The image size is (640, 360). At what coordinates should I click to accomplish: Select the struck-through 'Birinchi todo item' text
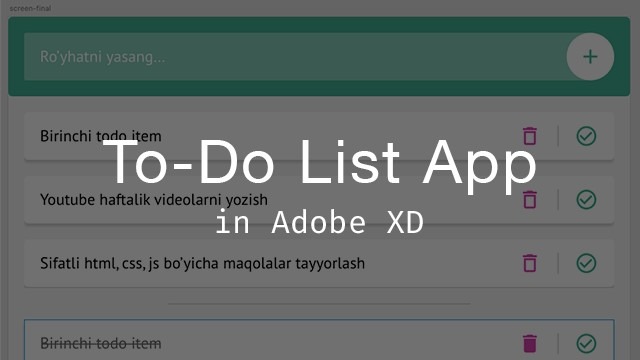101,343
